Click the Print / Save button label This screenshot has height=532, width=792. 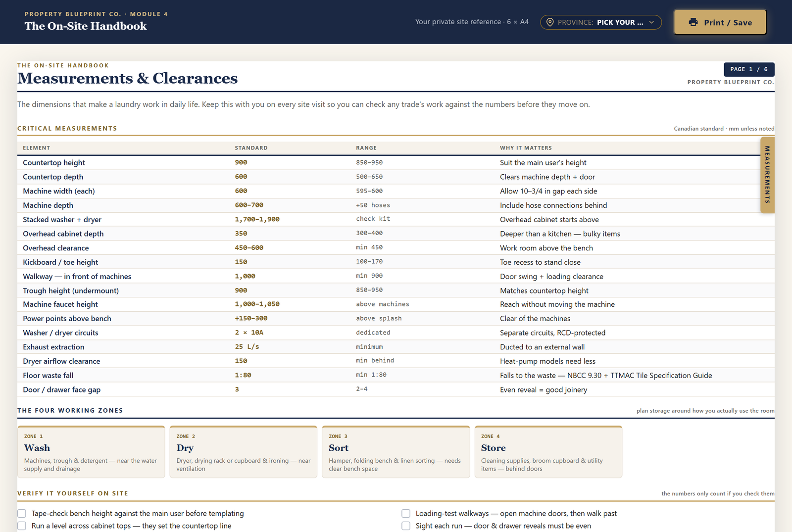728,22
